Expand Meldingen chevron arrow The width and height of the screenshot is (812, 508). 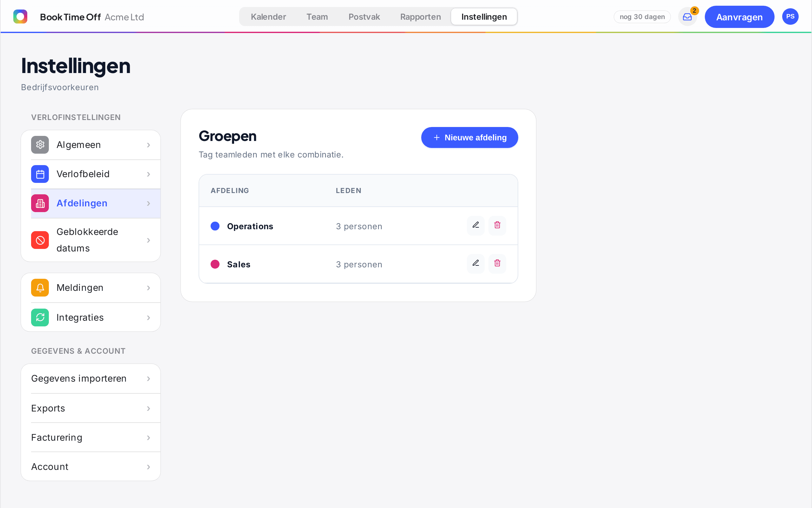pyautogui.click(x=148, y=288)
